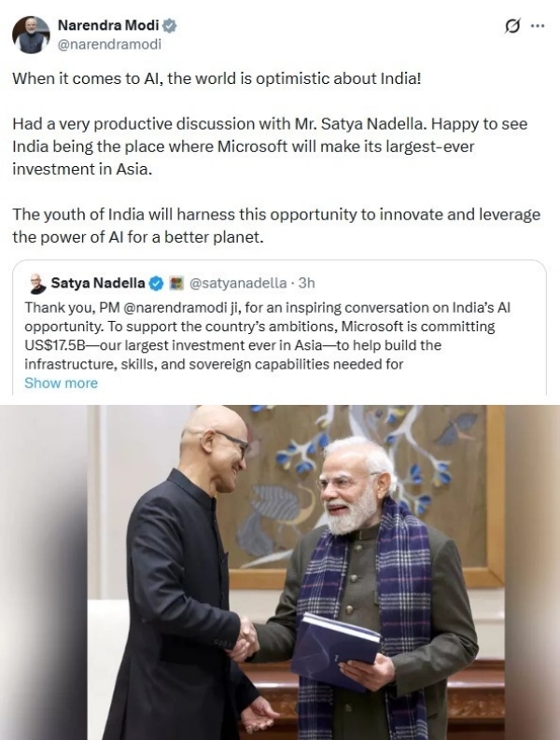This screenshot has width=560, height=740.
Task: Click the sentence about youth of India
Action: coord(276,226)
